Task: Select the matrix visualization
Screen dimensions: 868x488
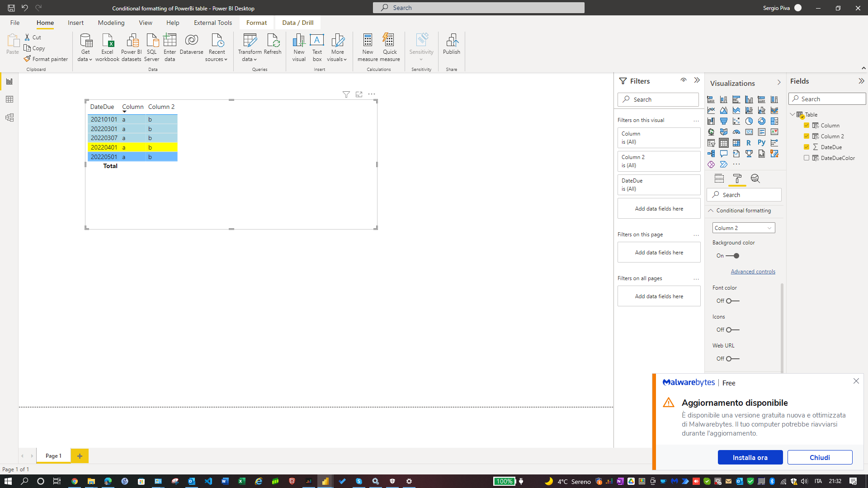Action: coord(736,143)
